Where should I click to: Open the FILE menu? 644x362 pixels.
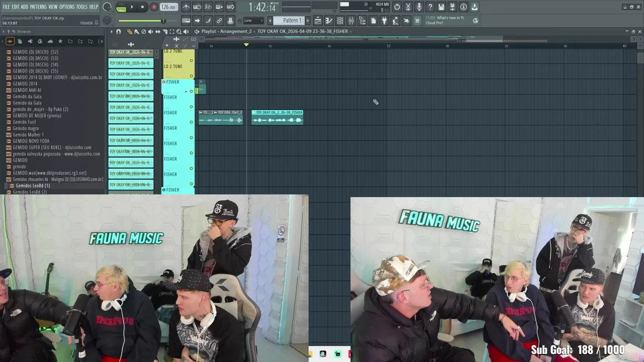(6, 7)
